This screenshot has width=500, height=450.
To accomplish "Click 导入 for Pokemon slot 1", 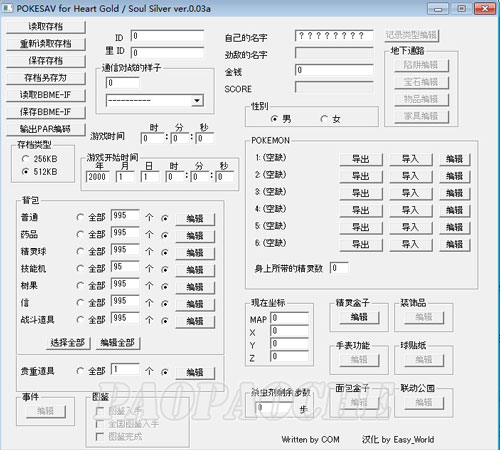I will coord(411,159).
